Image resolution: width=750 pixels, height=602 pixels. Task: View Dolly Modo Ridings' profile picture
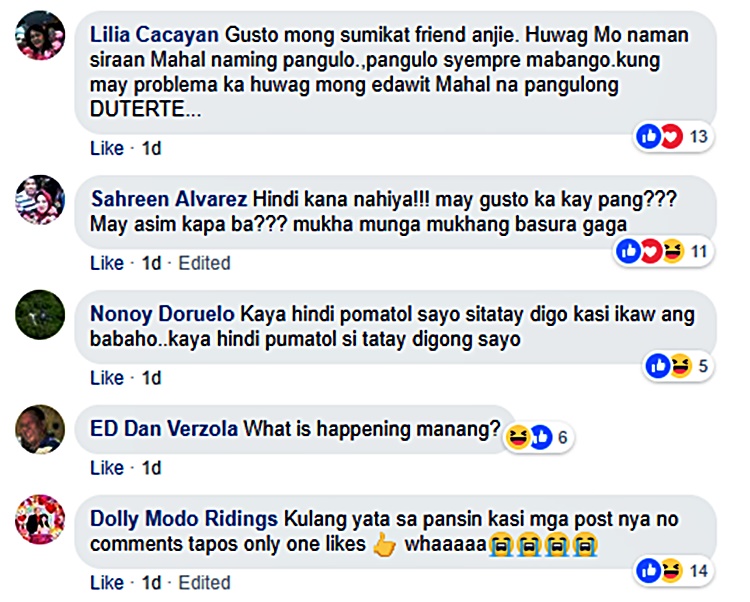pos(40,519)
